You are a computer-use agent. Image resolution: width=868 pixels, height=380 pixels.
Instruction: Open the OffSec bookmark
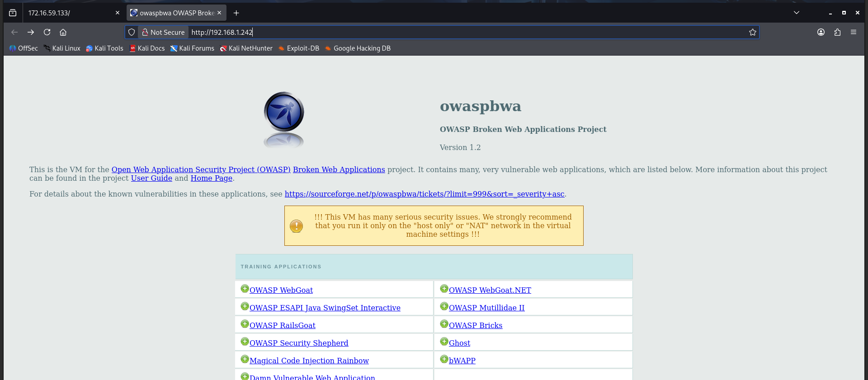tap(24, 48)
